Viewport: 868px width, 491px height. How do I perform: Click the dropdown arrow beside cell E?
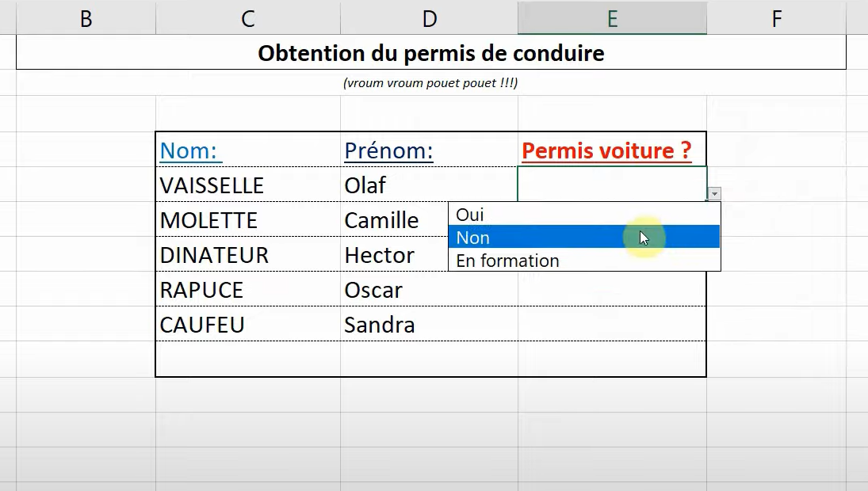click(715, 194)
